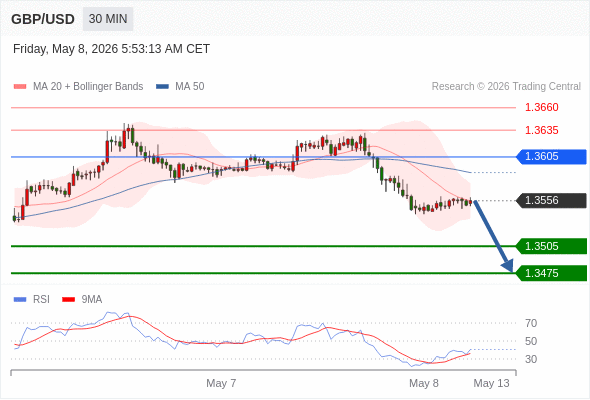Toggle the MA 50 legend label

point(190,87)
